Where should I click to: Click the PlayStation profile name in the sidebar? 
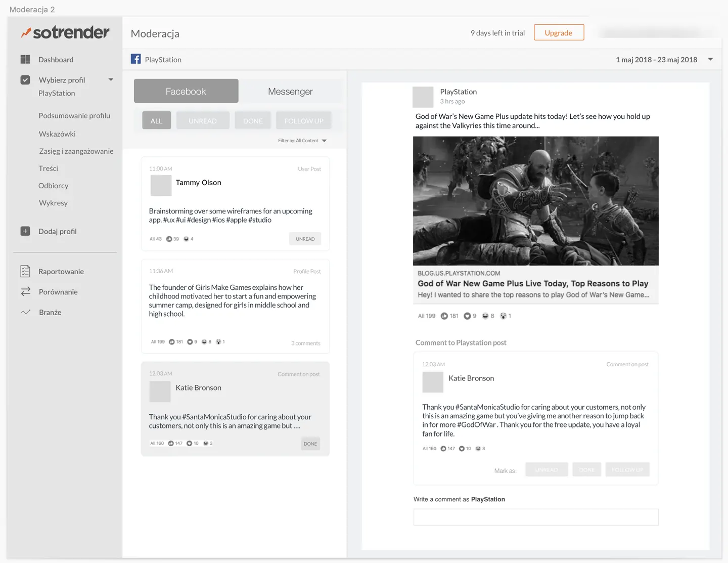pos(57,93)
